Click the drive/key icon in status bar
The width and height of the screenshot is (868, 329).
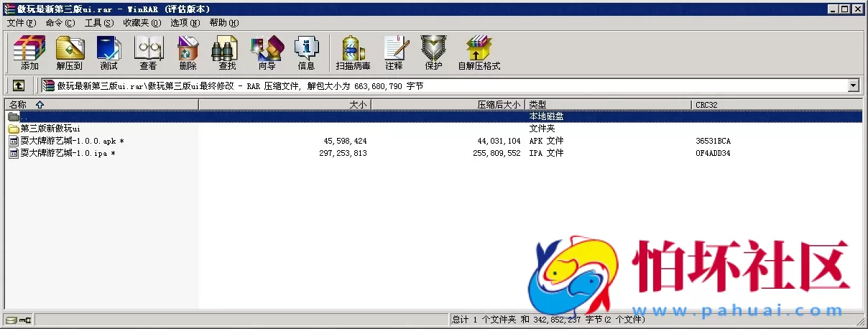click(x=19, y=320)
